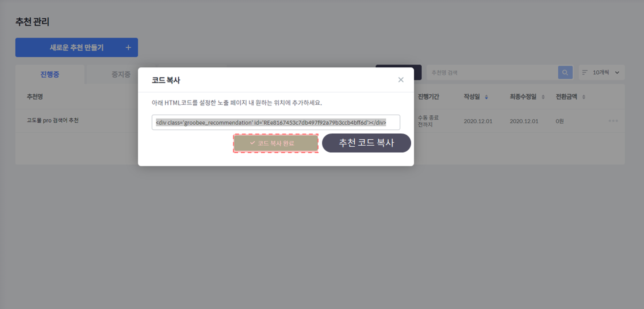Select the HTML code text field

[x=276, y=122]
